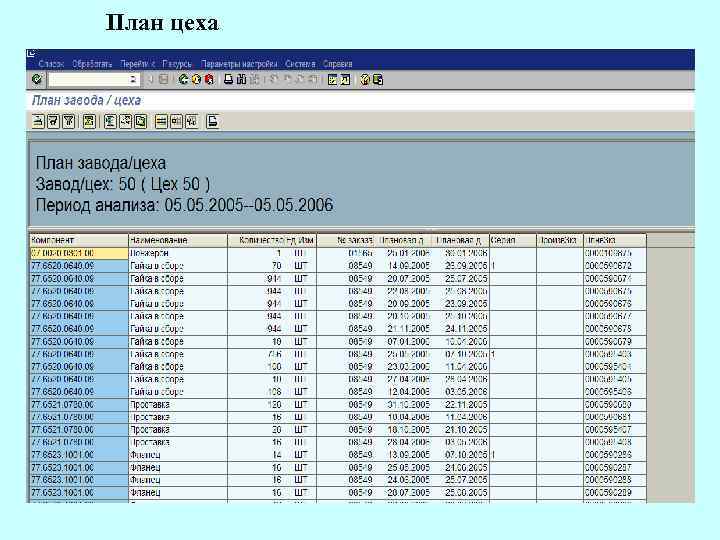This screenshot has height=540, width=720.
Task: Click planned order cell 0000590679
Action: click(615, 342)
